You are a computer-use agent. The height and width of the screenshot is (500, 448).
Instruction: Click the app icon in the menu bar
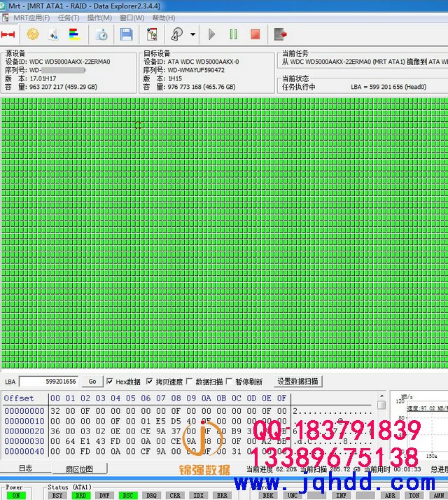point(5,18)
